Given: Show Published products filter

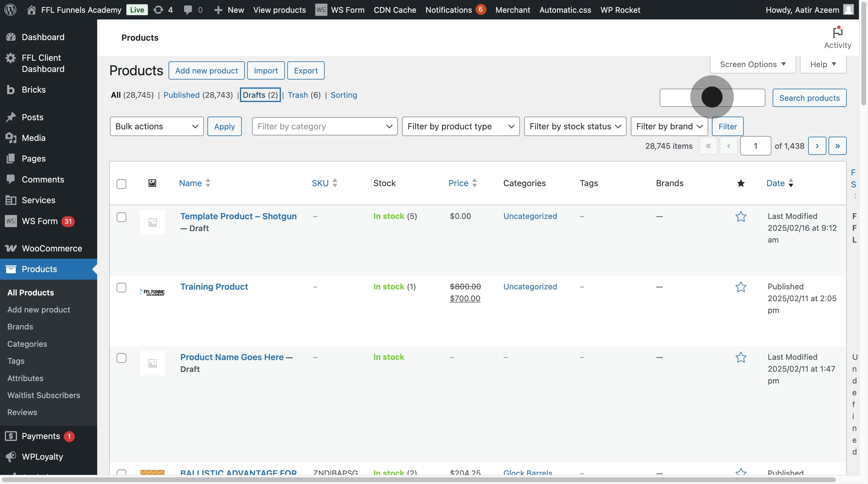Looking at the screenshot, I should pyautogui.click(x=182, y=95).
